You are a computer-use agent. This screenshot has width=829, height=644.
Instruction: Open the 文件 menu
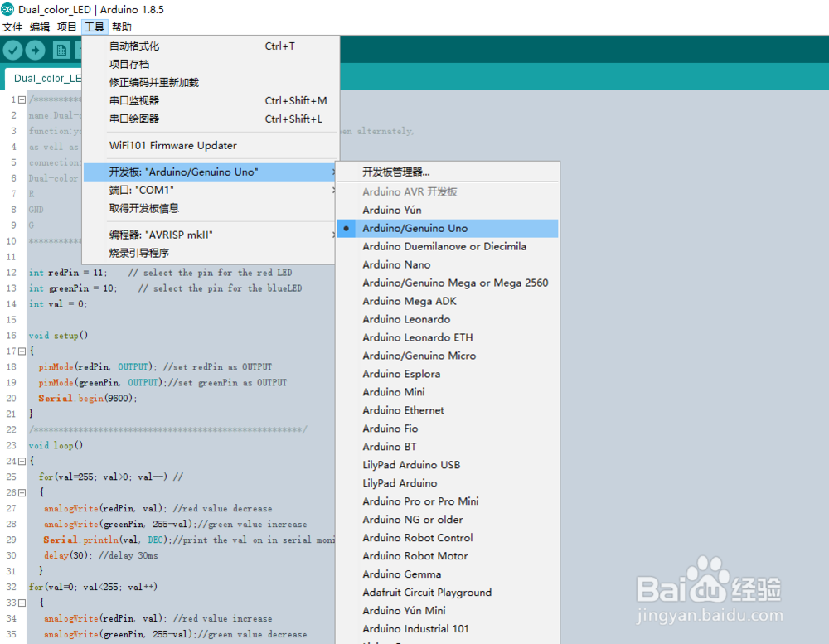click(12, 27)
